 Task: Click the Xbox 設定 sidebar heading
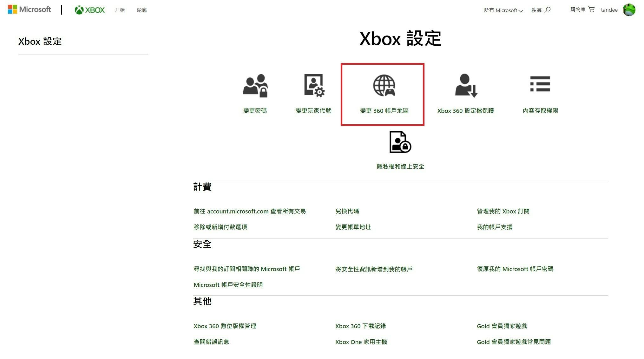point(40,42)
